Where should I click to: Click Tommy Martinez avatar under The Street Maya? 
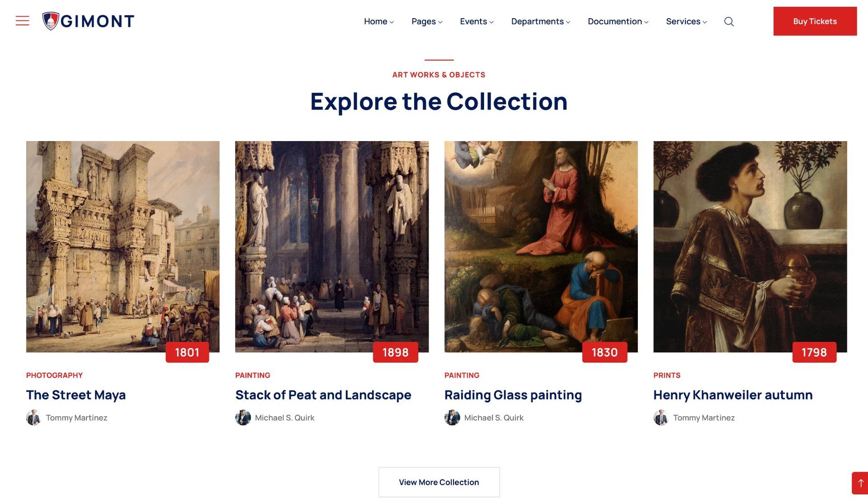pyautogui.click(x=33, y=417)
